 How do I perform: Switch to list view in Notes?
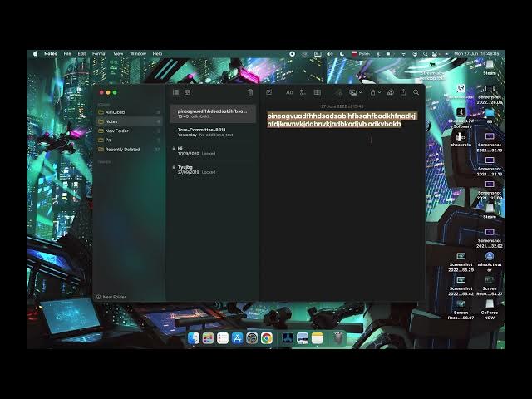tap(175, 92)
